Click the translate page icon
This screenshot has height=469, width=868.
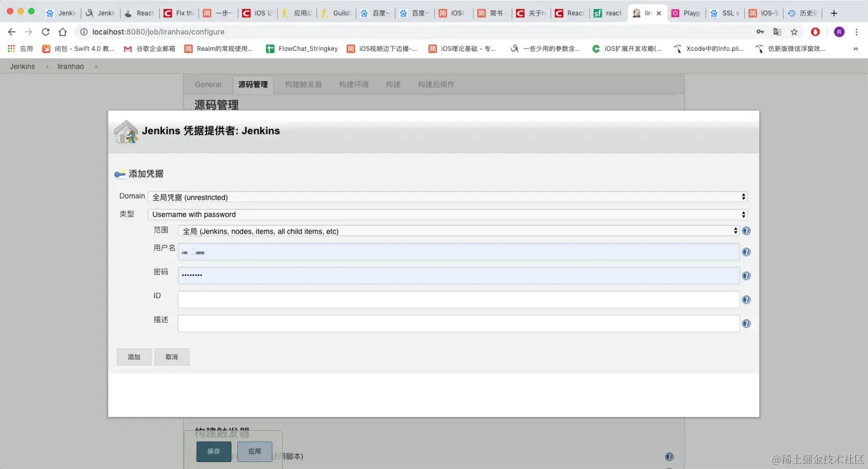[x=777, y=32]
